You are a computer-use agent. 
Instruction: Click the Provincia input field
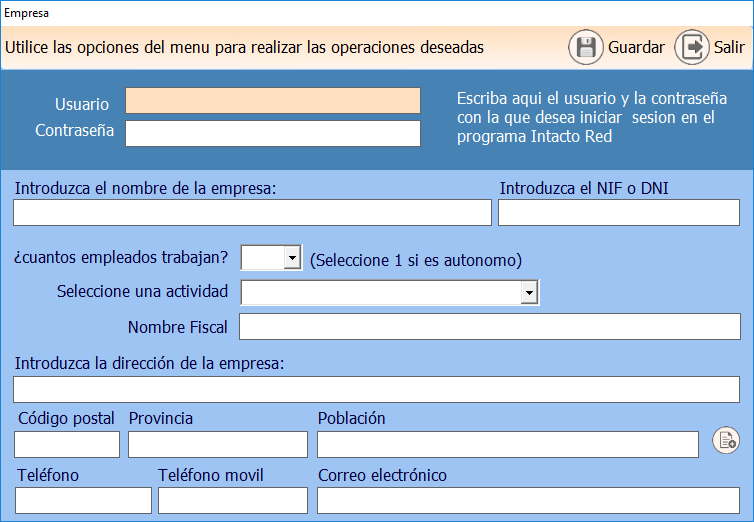(x=218, y=444)
